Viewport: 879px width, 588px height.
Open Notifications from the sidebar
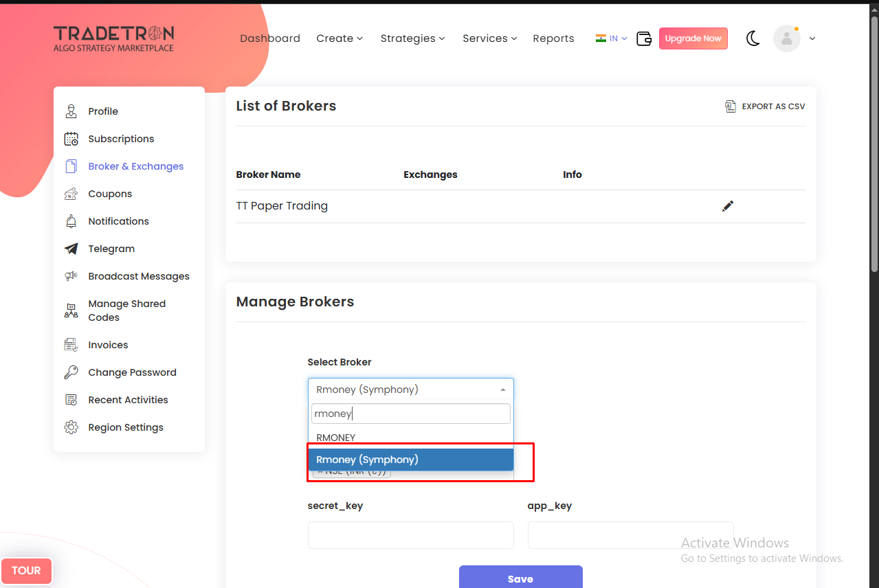pos(118,221)
